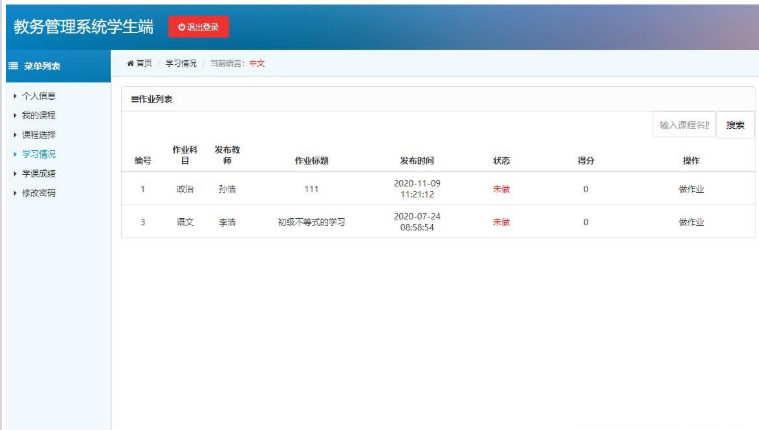
Task: Click the 发布教师 column header
Action: pyautogui.click(x=227, y=155)
